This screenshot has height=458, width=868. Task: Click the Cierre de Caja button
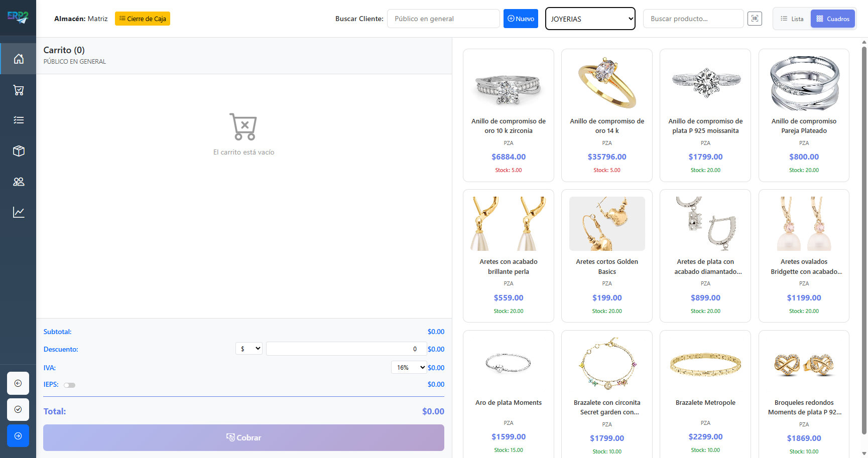pos(143,19)
